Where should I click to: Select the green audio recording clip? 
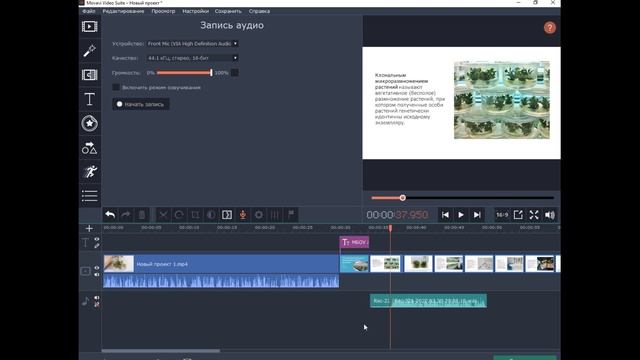(428, 301)
